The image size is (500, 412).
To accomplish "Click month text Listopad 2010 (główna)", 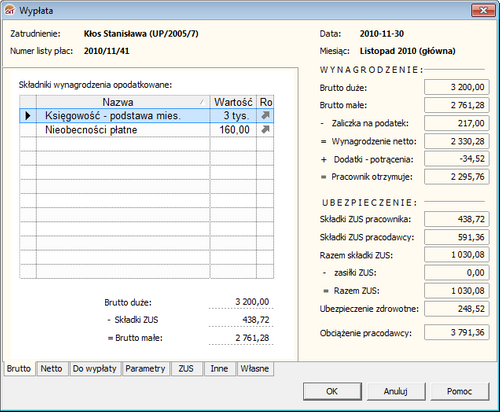I will point(408,51).
